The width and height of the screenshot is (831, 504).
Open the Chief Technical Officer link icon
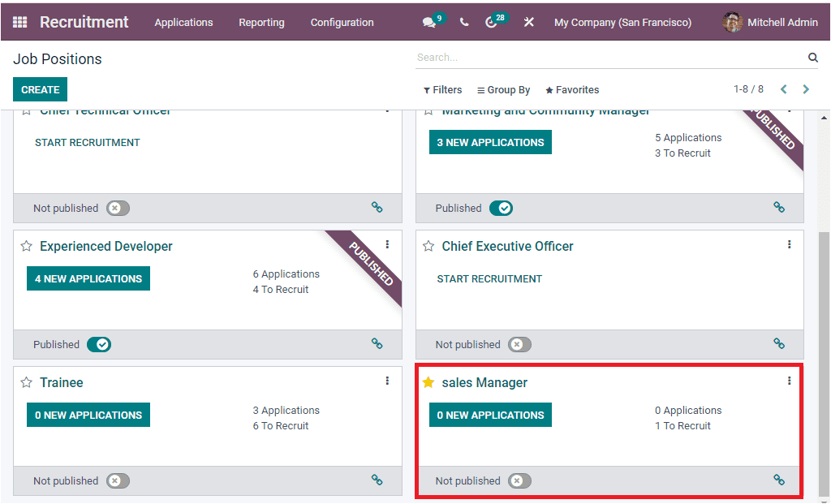pos(377,207)
